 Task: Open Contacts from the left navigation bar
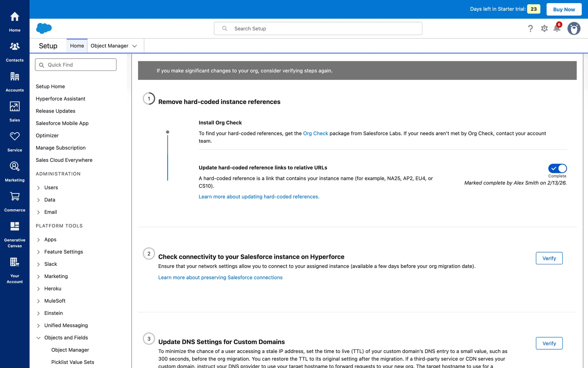pyautogui.click(x=15, y=51)
